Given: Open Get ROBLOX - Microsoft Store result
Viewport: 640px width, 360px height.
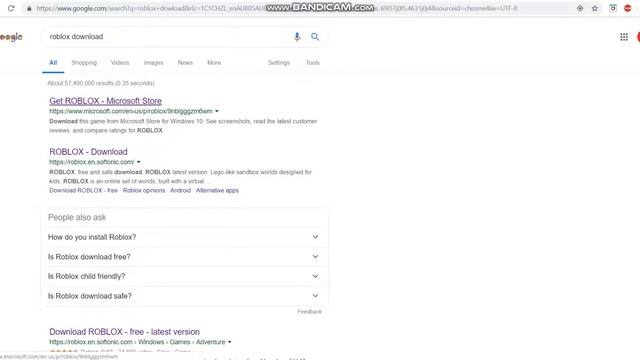Looking at the screenshot, I should [105, 101].
